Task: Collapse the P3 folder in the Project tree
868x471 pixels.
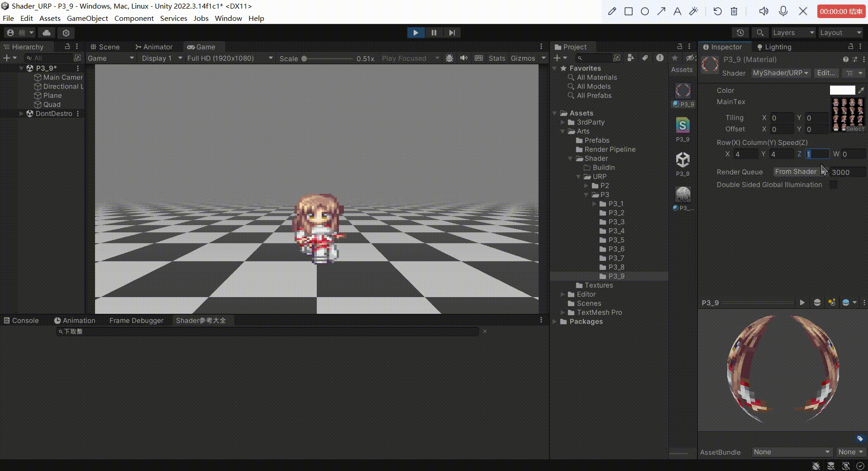Action: (587, 194)
